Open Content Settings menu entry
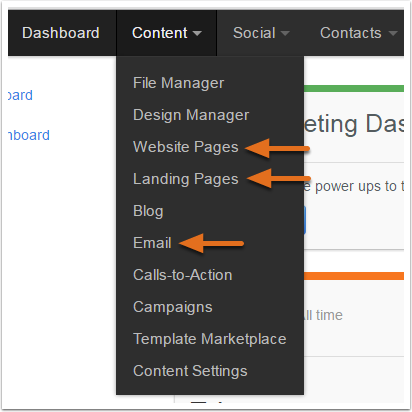 [190, 371]
